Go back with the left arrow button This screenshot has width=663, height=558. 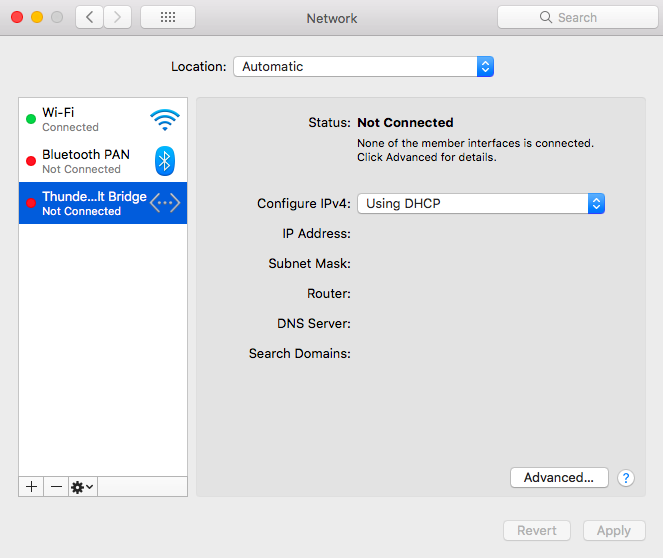tap(89, 17)
